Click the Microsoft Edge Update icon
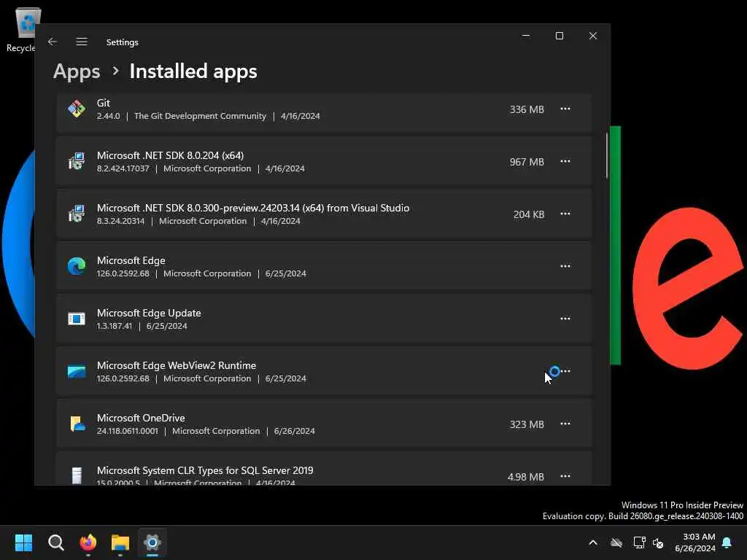This screenshot has width=747, height=560. (x=76, y=319)
